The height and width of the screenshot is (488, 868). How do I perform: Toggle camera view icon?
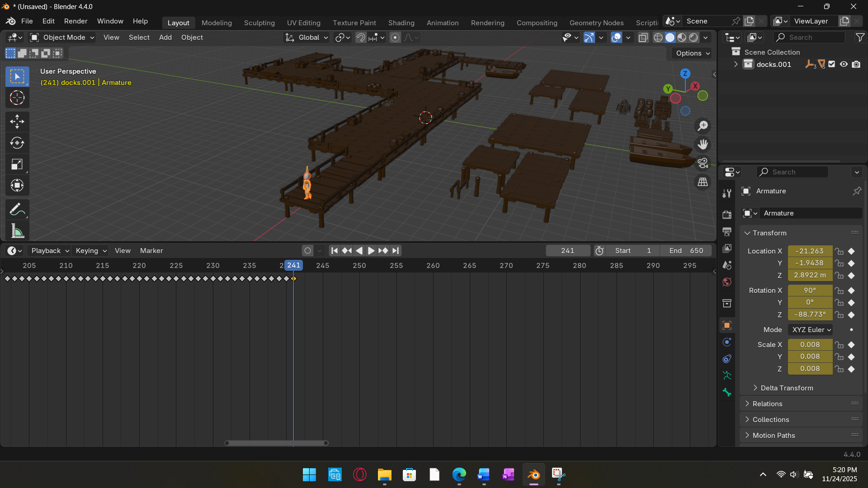(x=703, y=163)
